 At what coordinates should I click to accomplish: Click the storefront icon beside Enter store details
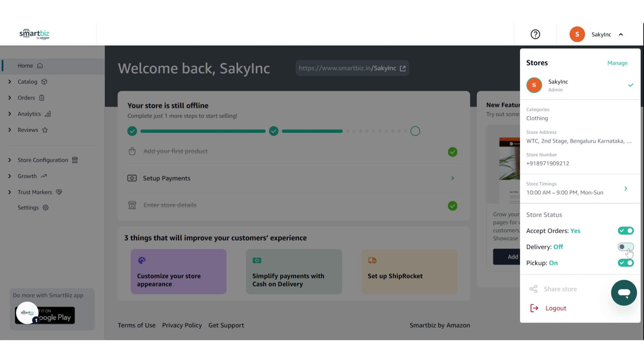[132, 205]
